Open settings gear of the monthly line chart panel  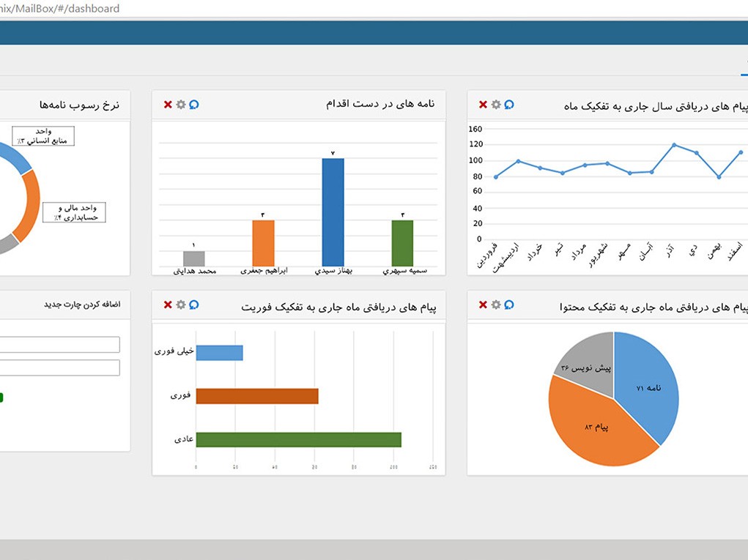496,105
